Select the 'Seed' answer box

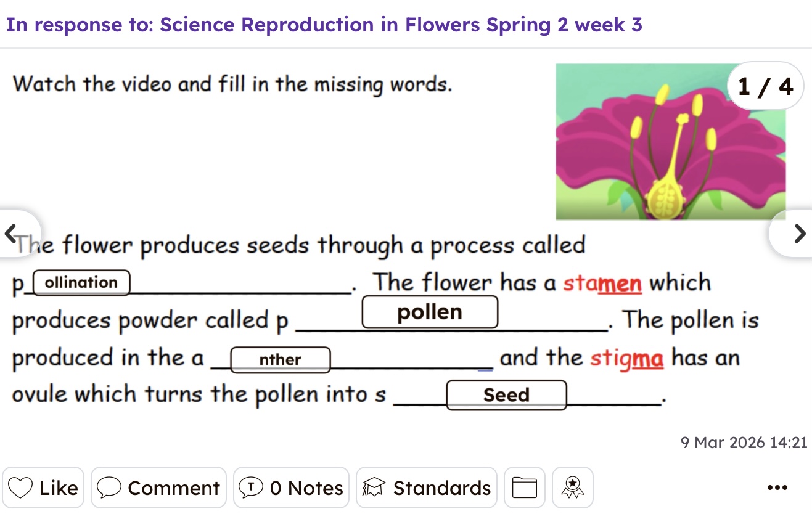coord(506,395)
